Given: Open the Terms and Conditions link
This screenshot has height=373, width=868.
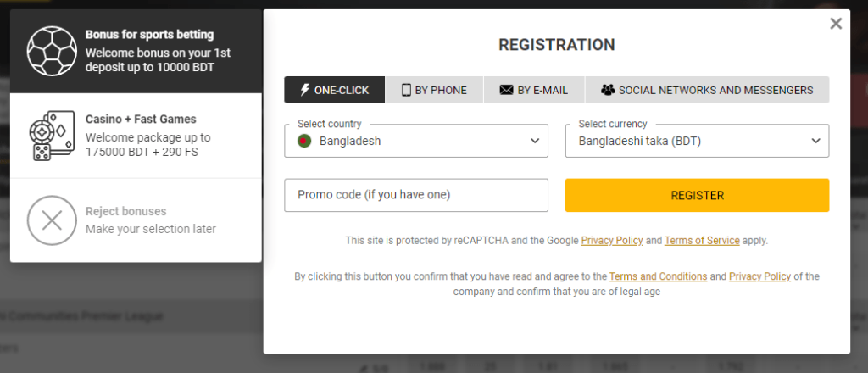Looking at the screenshot, I should tap(658, 276).
